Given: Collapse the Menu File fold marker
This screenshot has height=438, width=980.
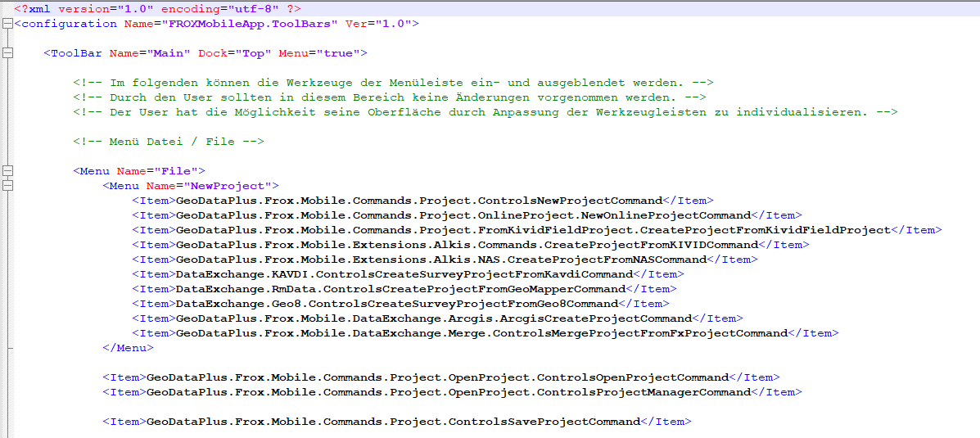Looking at the screenshot, I should pyautogui.click(x=7, y=171).
